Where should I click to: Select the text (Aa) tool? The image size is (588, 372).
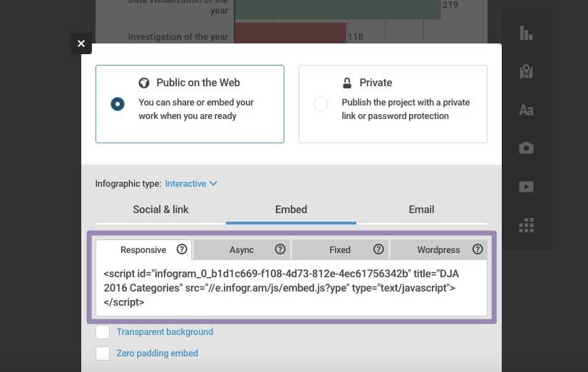526,110
